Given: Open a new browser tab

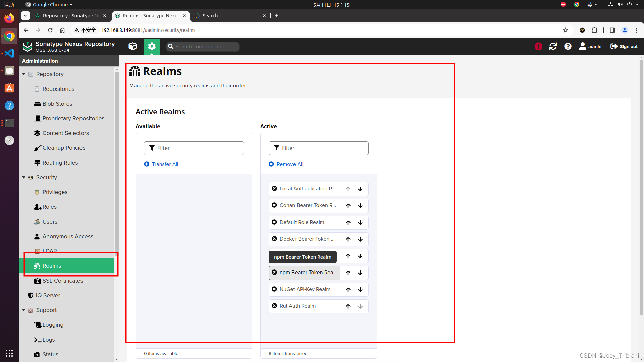Looking at the screenshot, I should pos(276,16).
